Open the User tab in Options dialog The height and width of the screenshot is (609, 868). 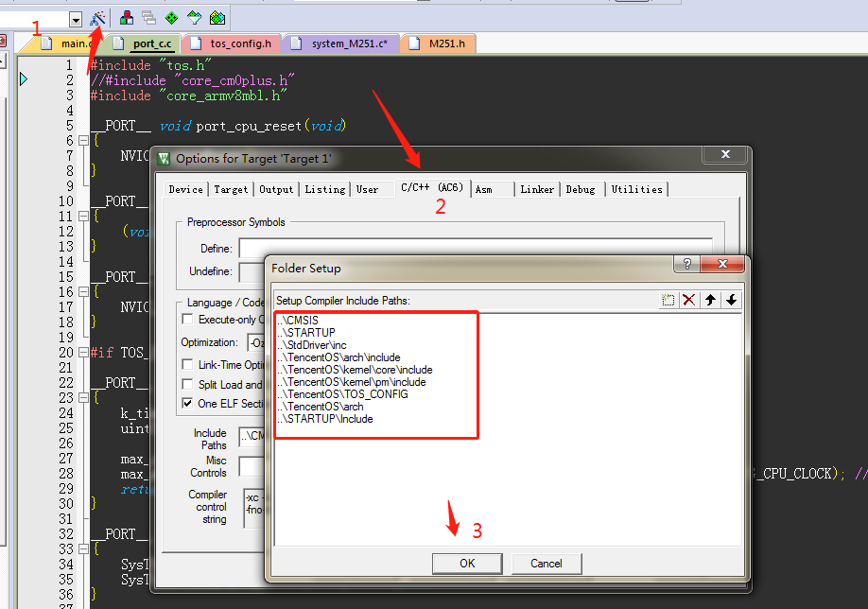click(x=367, y=189)
